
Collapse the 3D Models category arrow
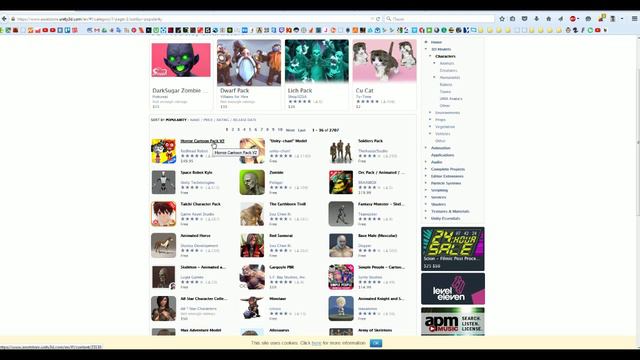426,49
